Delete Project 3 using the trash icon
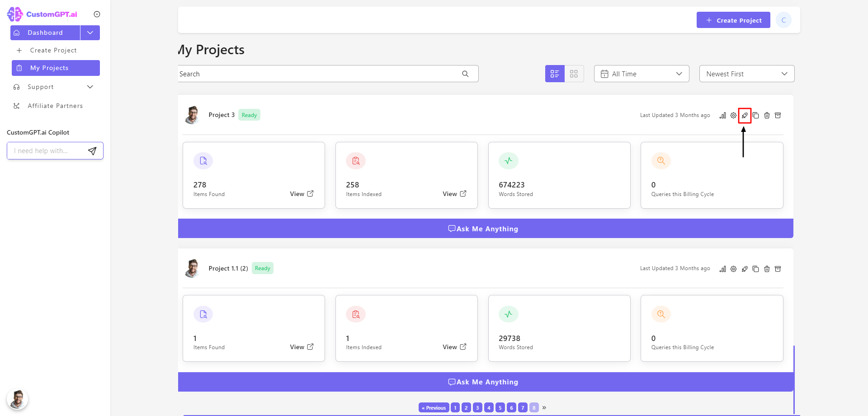This screenshot has width=868, height=416. tap(767, 116)
